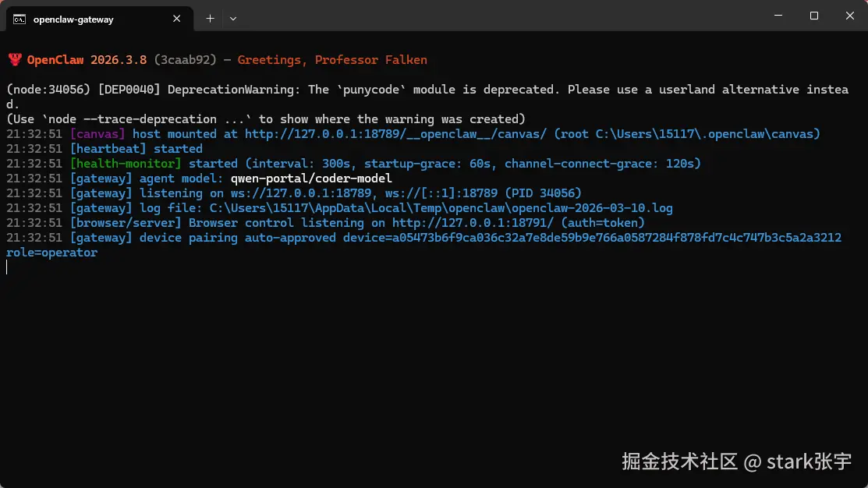Select the [canvas] label in the log
Image resolution: width=868 pixels, height=488 pixels.
pyautogui.click(x=97, y=133)
